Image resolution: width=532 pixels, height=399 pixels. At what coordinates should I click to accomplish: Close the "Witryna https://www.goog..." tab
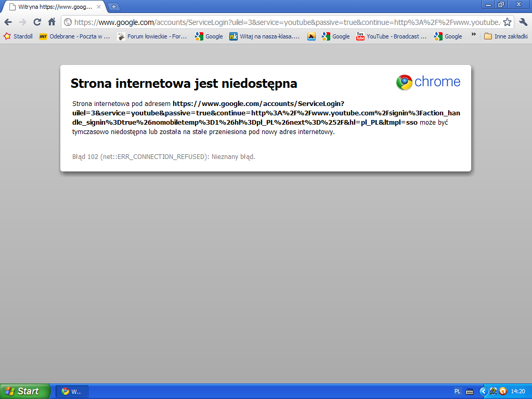[99, 7]
